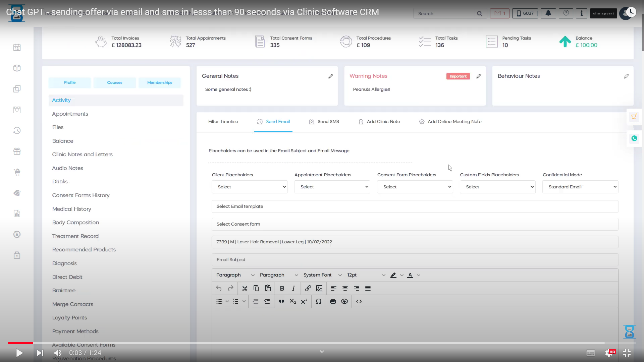
Task: Click the source code view icon
Action: point(359,301)
